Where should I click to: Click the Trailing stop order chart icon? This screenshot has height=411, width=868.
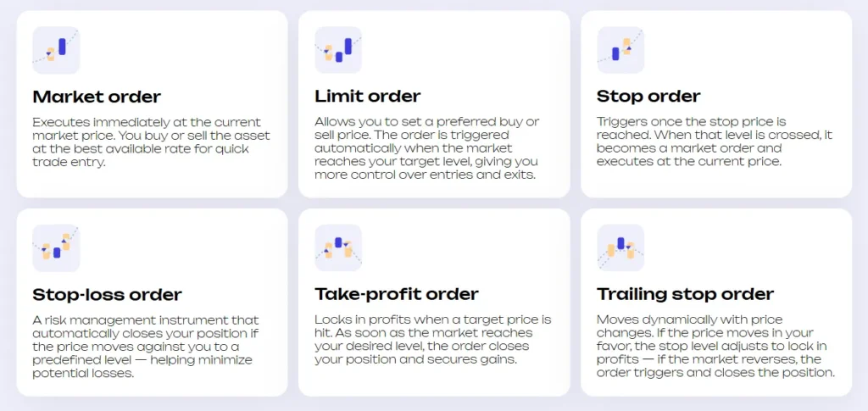tap(620, 247)
